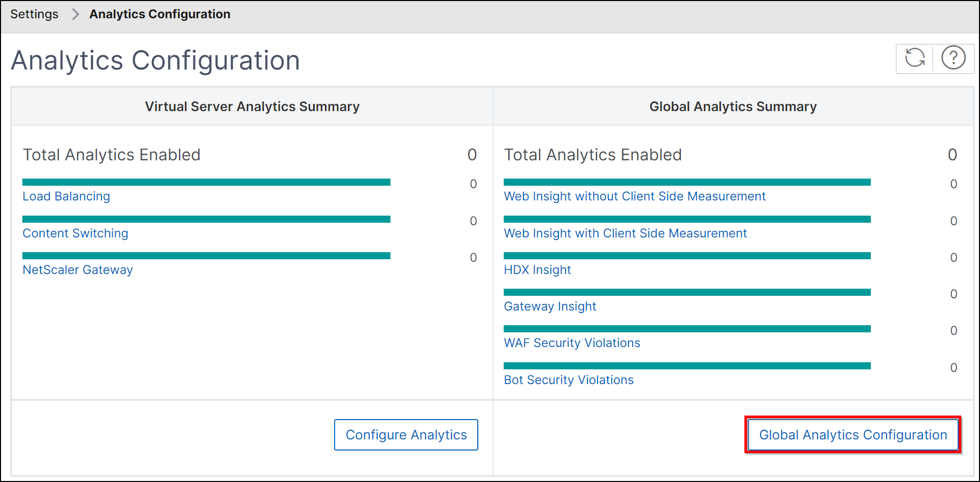Screen dimensions: 980x482
Task: Open Gateway Insight link
Action: tap(550, 306)
